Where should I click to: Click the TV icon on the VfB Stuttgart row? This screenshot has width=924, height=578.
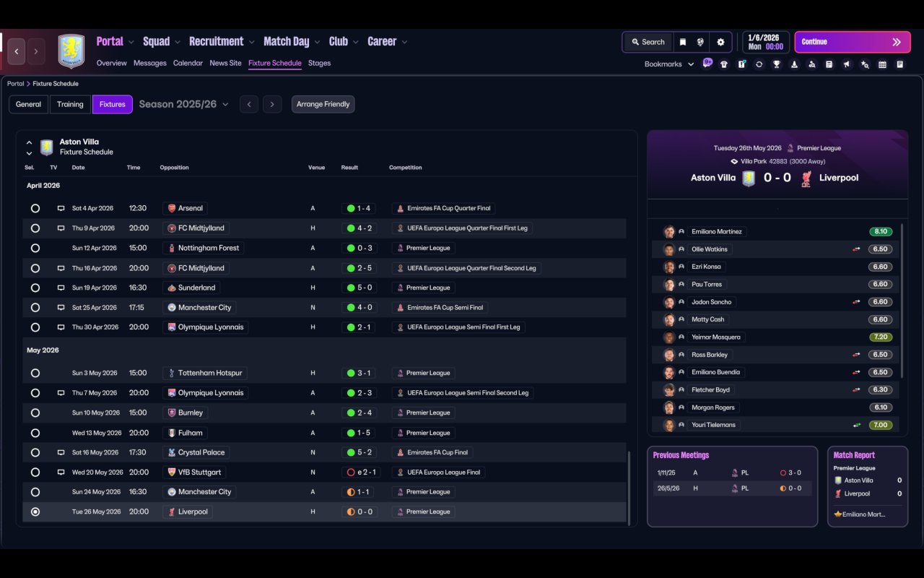(x=61, y=472)
